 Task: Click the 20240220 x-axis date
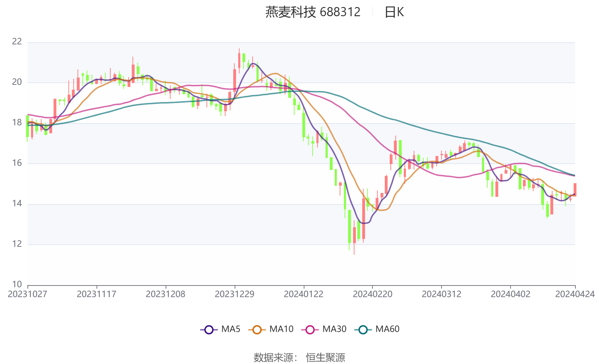point(373,294)
